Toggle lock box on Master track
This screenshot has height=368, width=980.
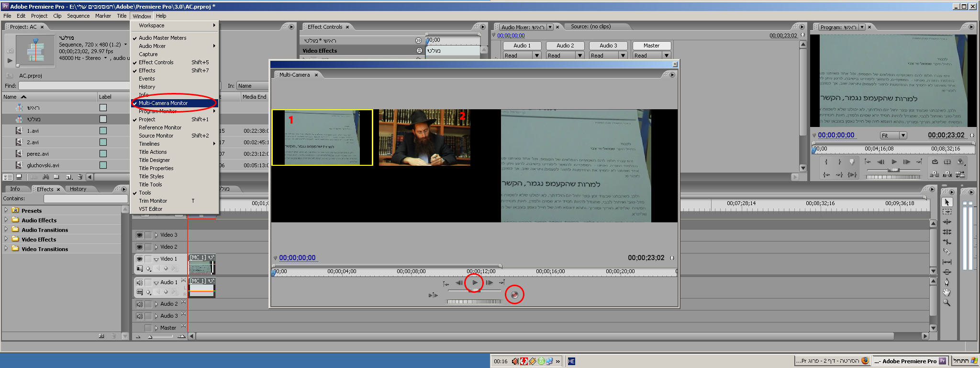(x=148, y=328)
